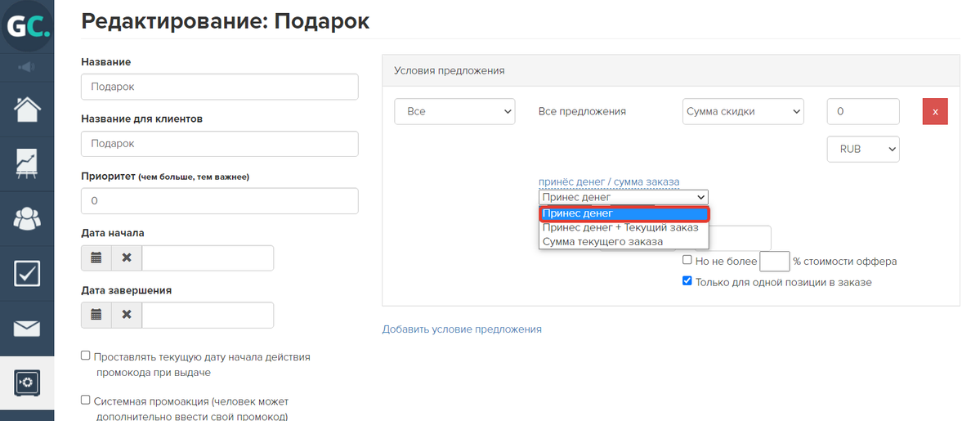Click the Дата завершения date field
The height and width of the screenshot is (421, 980).
(x=208, y=315)
